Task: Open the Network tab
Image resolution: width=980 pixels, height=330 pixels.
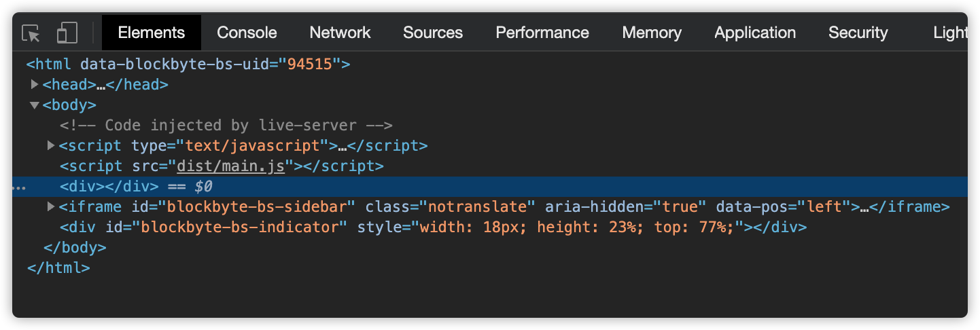Action: click(340, 33)
